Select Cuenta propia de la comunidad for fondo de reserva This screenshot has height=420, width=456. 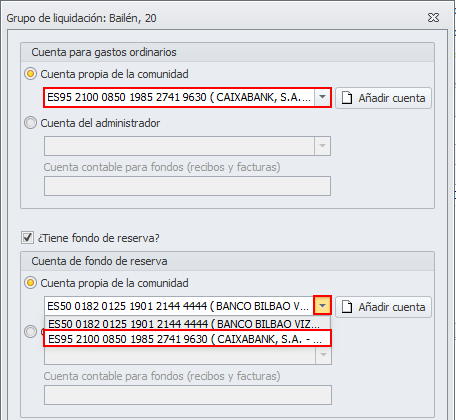30,283
